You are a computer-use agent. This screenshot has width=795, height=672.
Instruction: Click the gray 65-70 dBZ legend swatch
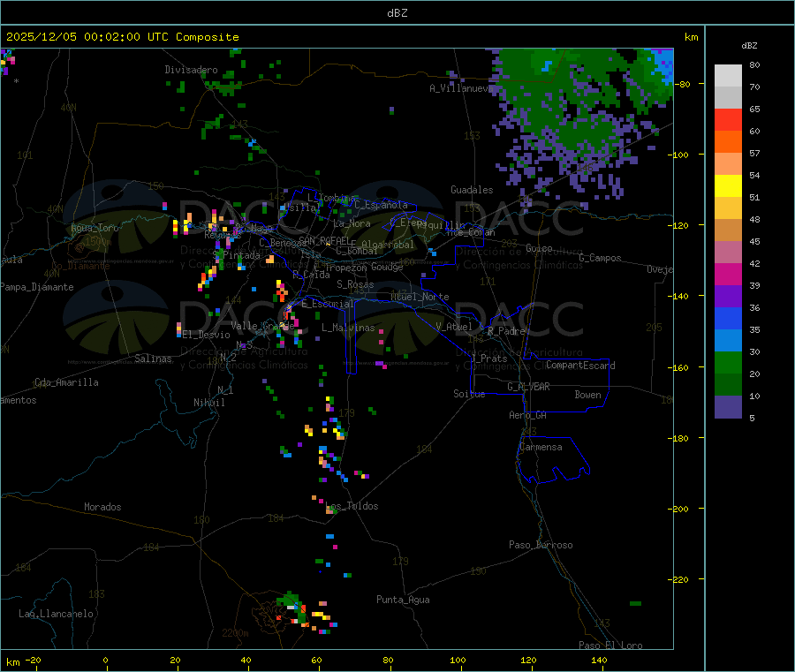(x=728, y=98)
